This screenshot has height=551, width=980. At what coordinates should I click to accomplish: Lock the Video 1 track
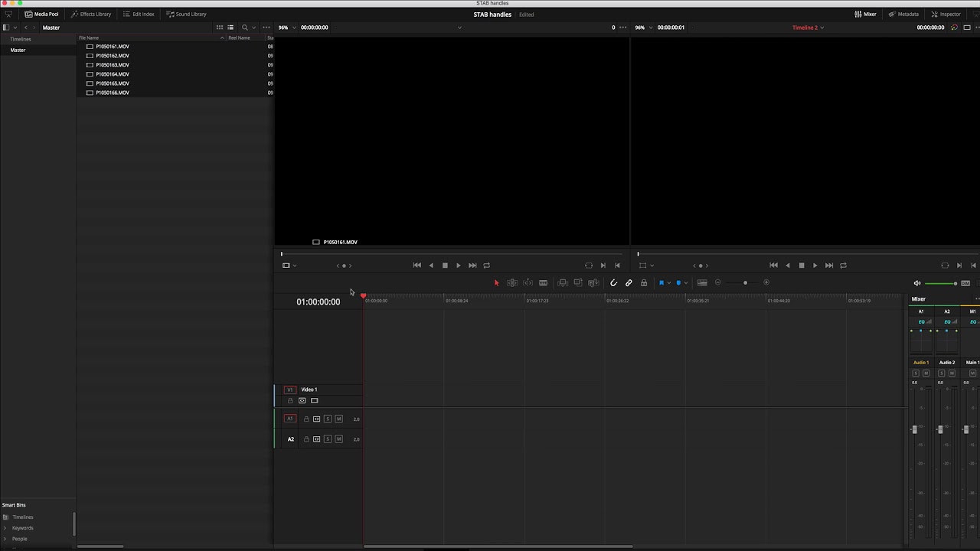(290, 401)
